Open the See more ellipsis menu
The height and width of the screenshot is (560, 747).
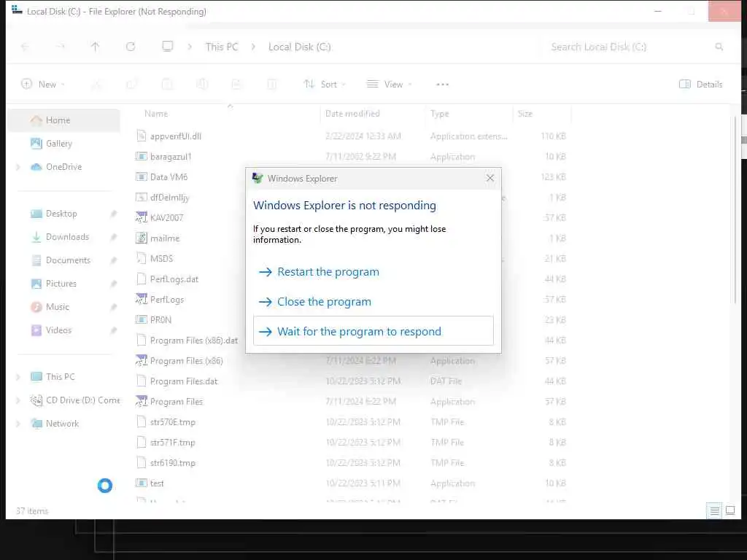tap(443, 85)
